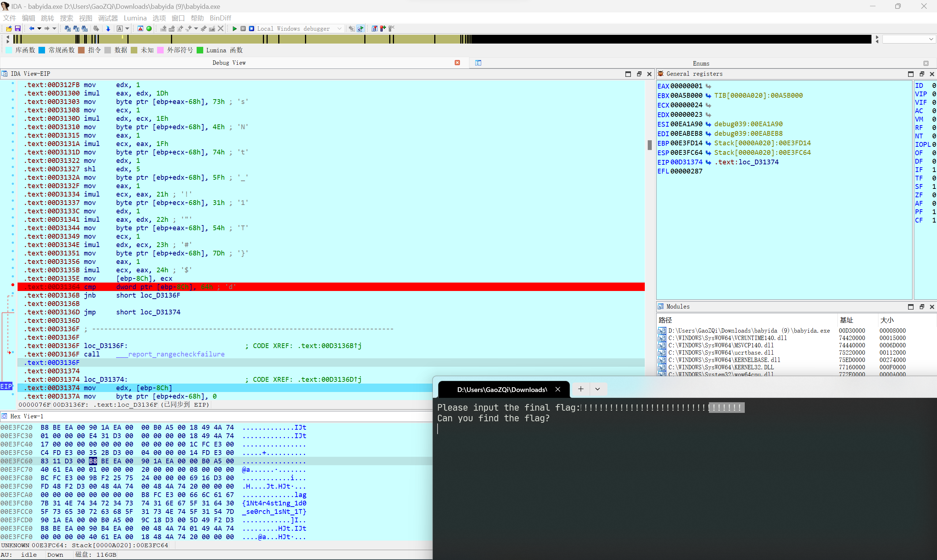
Task: Open empty combo box right of navigation band
Action: [x=909, y=39]
